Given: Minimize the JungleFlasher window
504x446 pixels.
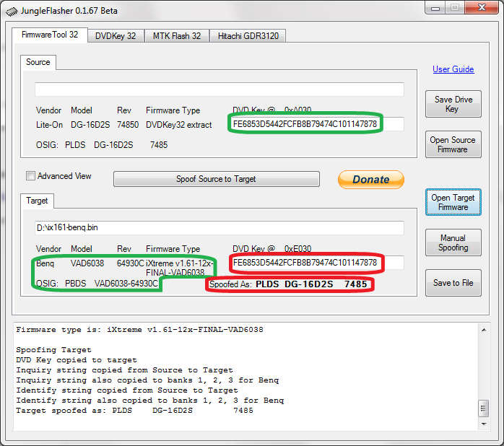Looking at the screenshot, I should pos(435,8).
